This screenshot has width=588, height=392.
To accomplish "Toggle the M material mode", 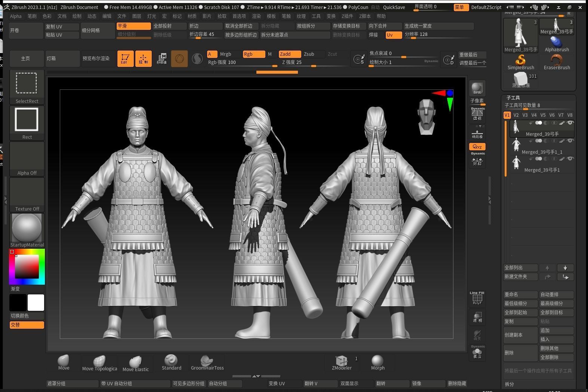I will coord(270,54).
